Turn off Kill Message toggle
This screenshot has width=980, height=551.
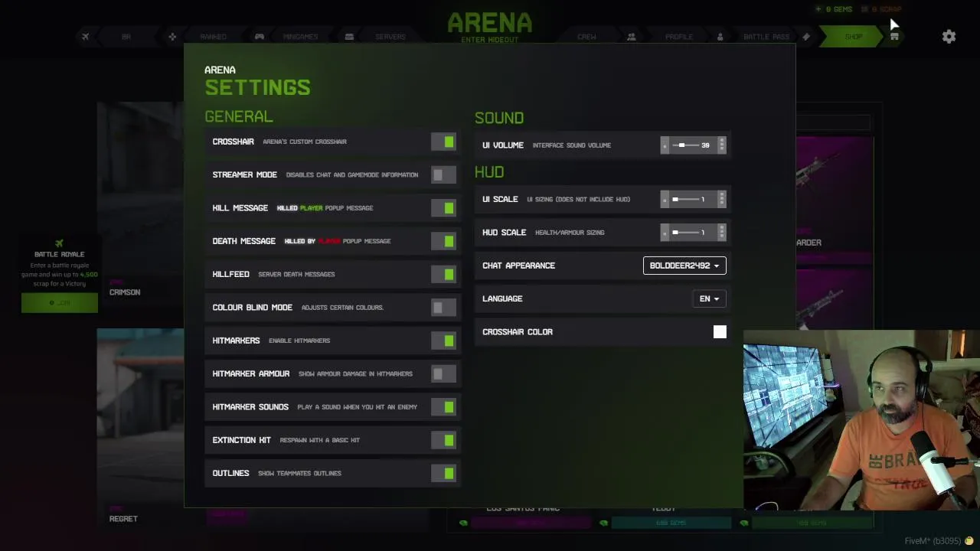tap(443, 208)
